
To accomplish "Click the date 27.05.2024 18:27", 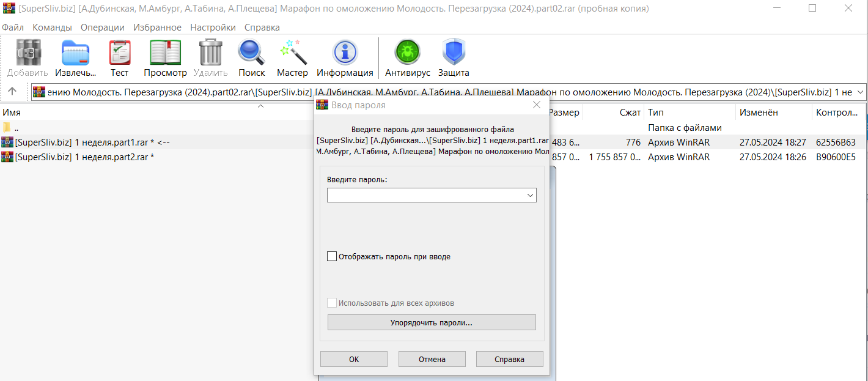I will 773,142.
